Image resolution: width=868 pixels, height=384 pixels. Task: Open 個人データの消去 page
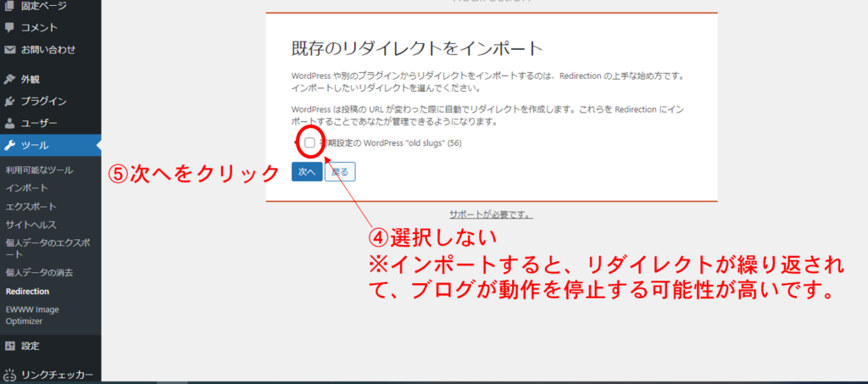[x=39, y=273]
